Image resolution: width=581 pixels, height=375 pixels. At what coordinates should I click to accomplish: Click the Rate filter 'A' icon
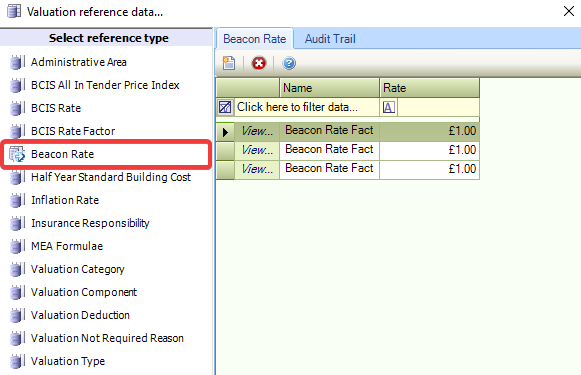(x=388, y=107)
